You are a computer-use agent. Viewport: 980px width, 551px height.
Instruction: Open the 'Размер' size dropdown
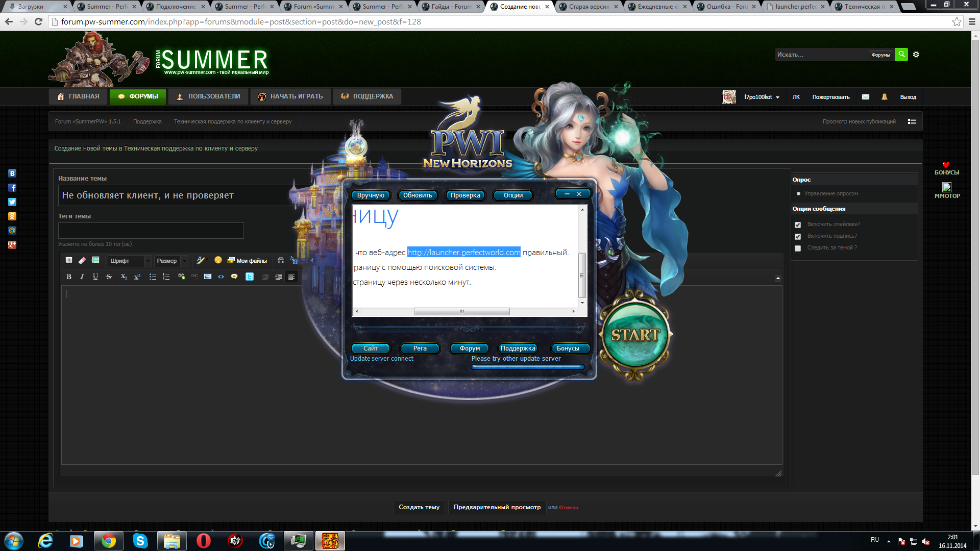(171, 261)
